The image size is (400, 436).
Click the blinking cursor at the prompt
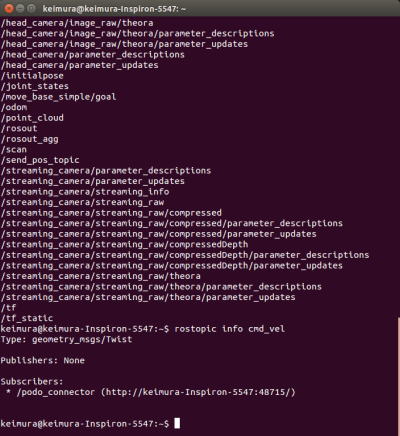177,423
